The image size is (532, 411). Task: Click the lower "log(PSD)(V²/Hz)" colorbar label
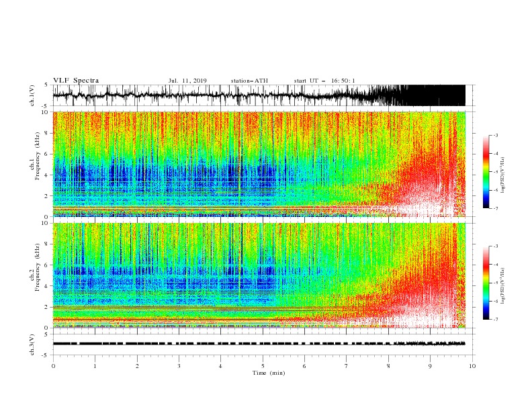503,286
